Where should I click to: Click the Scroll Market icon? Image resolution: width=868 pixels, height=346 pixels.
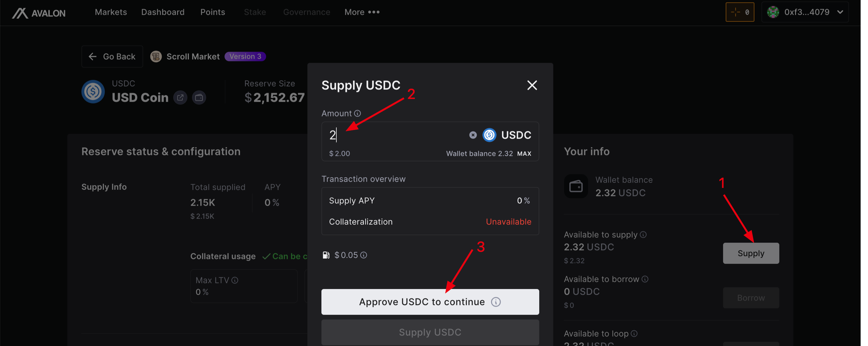coord(156,56)
